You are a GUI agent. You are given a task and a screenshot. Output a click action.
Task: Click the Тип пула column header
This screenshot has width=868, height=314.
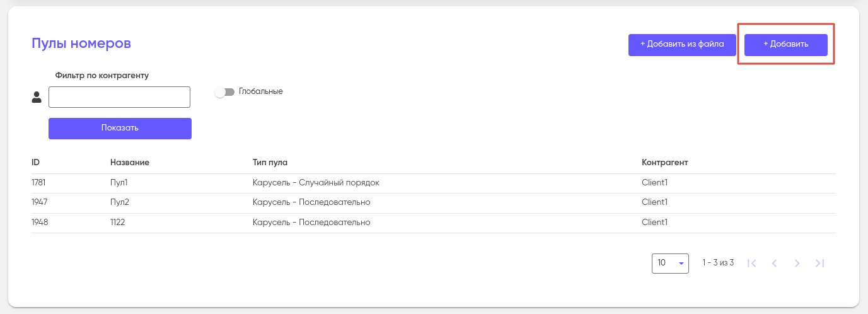pyautogui.click(x=270, y=162)
